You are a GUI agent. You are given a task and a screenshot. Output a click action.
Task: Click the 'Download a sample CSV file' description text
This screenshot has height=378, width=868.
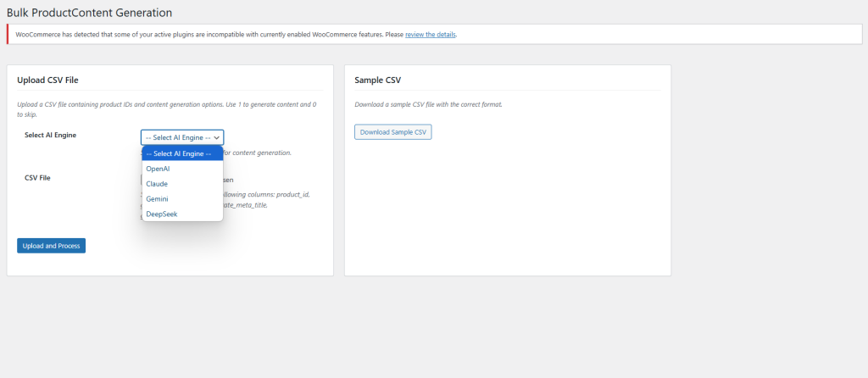point(428,104)
